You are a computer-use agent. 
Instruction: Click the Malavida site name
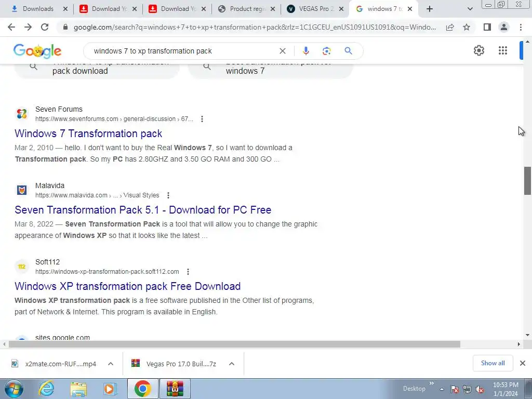(x=50, y=185)
